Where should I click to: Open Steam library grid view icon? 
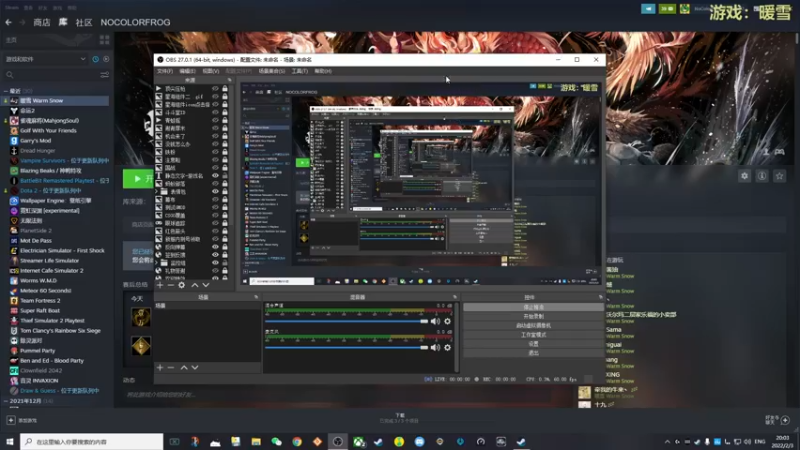click(x=105, y=40)
